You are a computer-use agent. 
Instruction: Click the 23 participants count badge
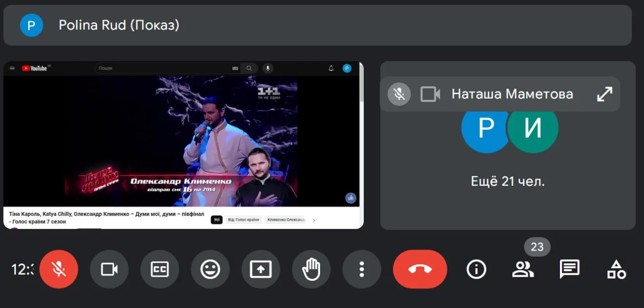pos(537,247)
